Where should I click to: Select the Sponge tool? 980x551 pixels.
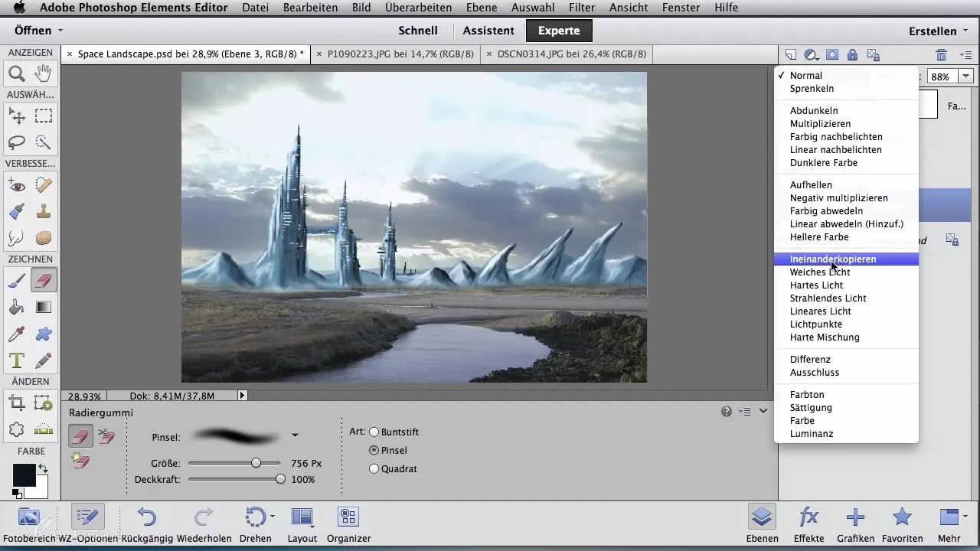click(x=44, y=238)
